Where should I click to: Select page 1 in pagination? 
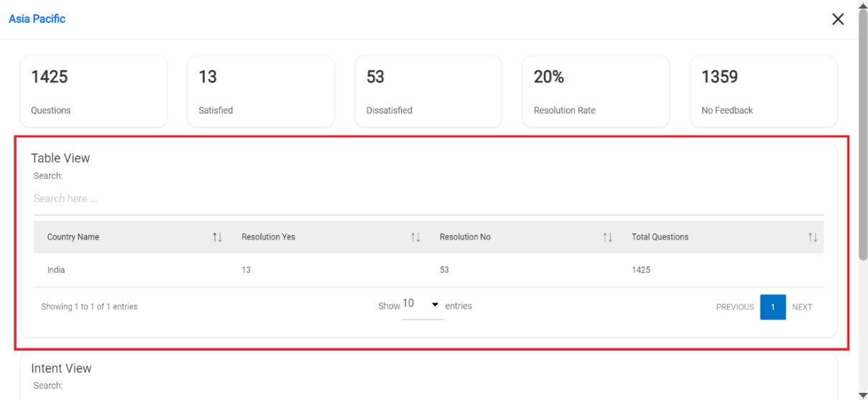[772, 307]
